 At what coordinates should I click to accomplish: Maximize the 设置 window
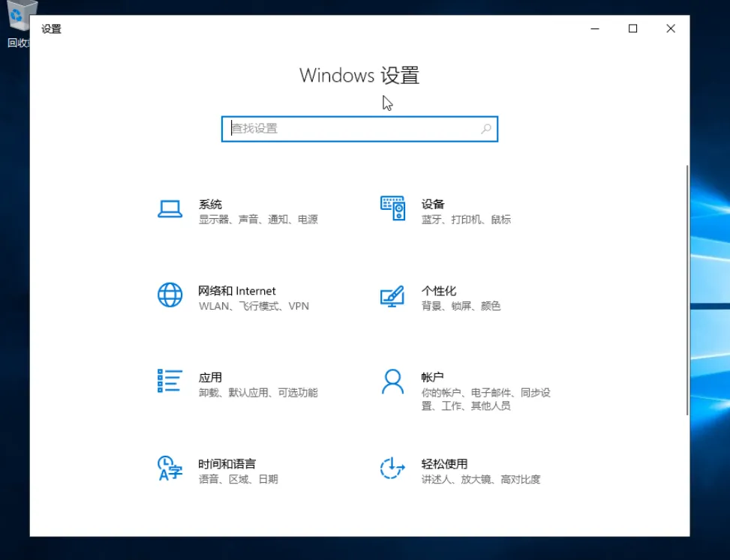pos(632,28)
